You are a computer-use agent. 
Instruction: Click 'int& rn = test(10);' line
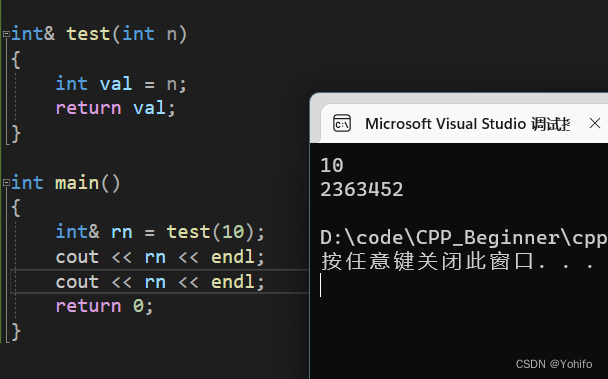pos(160,232)
